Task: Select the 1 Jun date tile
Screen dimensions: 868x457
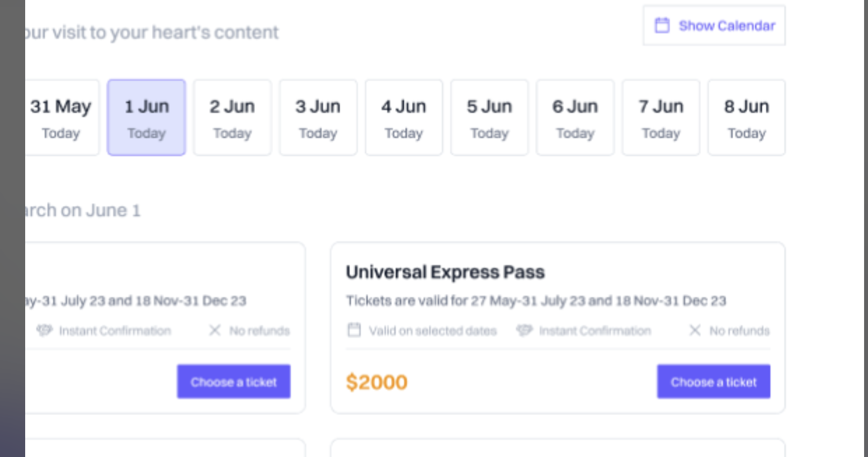Action: point(147,118)
